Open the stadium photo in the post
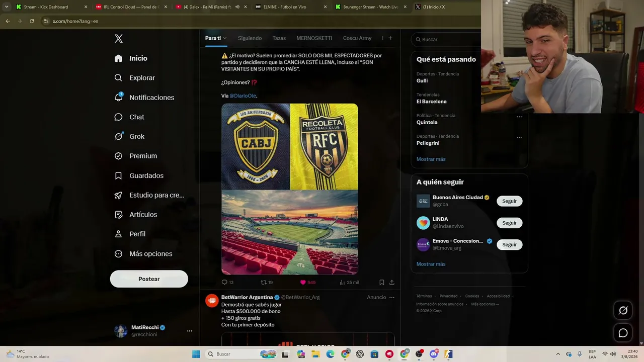 290,233
